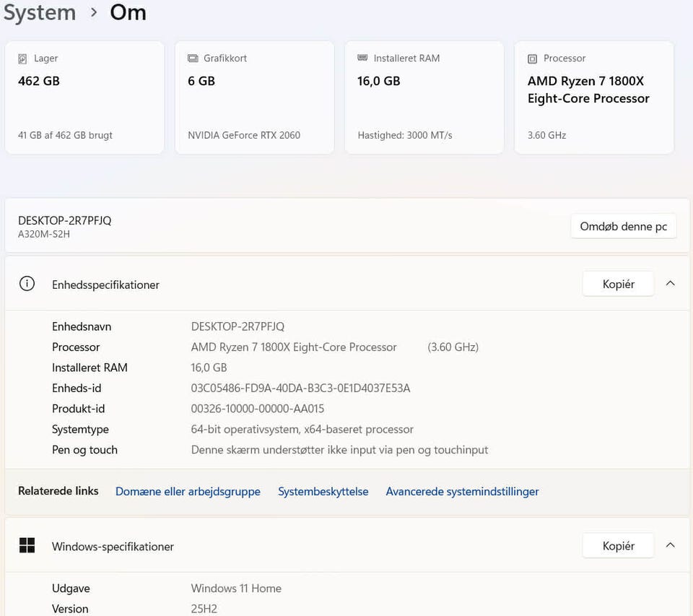This screenshot has width=693, height=616.
Task: Select '3.60 GHz' text in the Processor card
Action: click(546, 135)
